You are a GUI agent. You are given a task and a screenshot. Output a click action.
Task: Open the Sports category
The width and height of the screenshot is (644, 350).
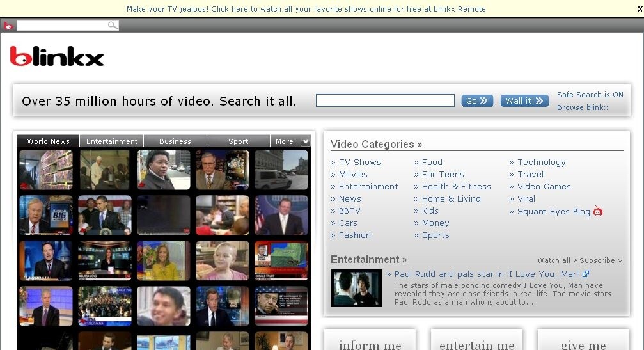click(x=436, y=235)
